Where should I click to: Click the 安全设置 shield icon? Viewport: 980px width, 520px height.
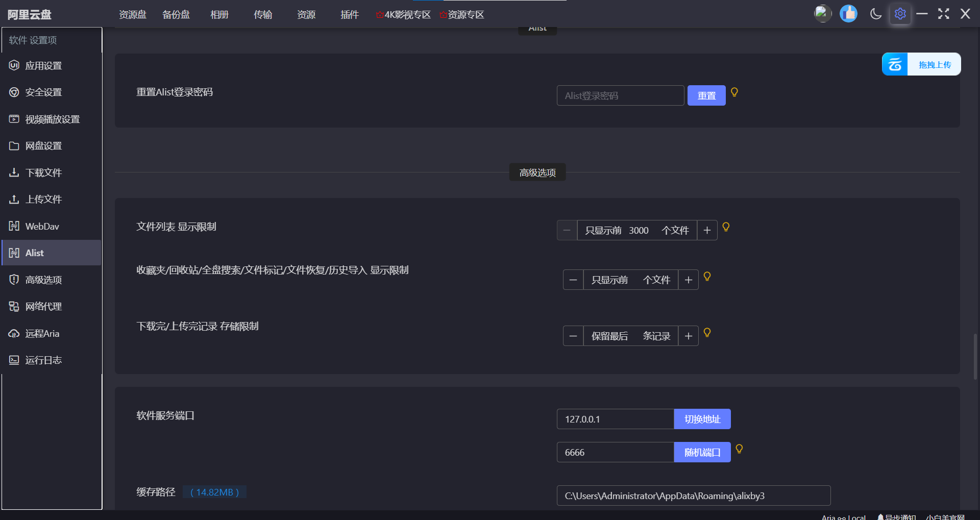(14, 92)
